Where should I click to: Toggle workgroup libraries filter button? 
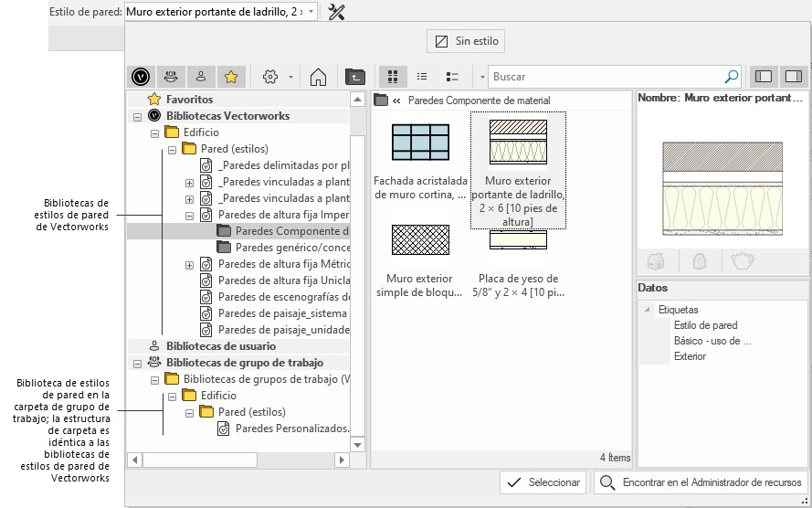pyautogui.click(x=171, y=77)
